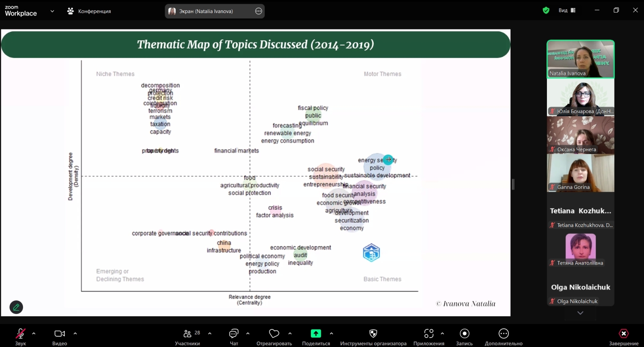Open the Чат chat panel

pyautogui.click(x=234, y=337)
